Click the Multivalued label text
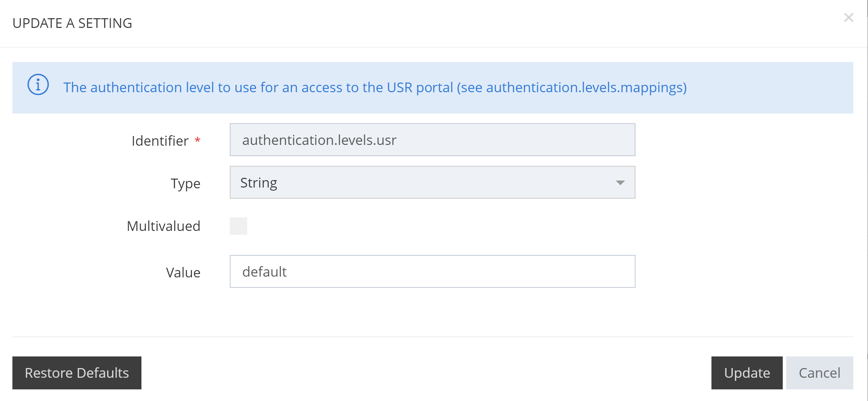Screen dimensions: 868x401 pyautogui.click(x=164, y=226)
